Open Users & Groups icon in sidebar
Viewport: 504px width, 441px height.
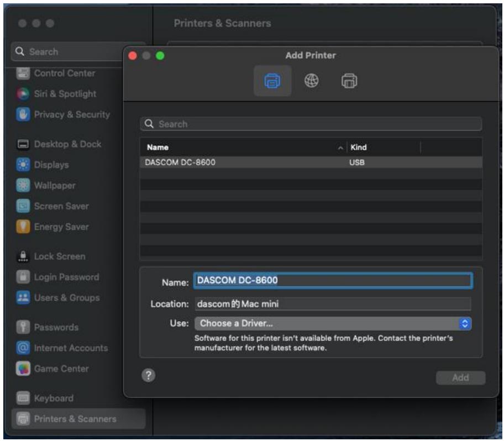point(23,298)
